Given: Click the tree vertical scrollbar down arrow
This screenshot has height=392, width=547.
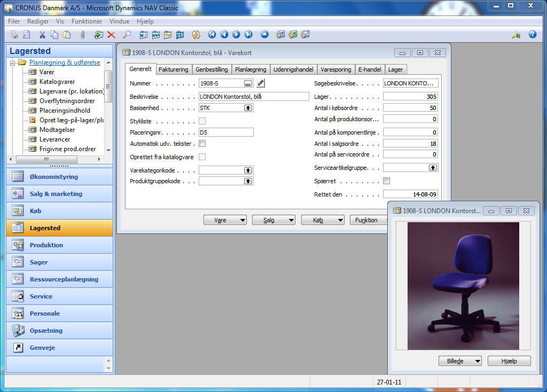Looking at the screenshot, I should click(108, 150).
